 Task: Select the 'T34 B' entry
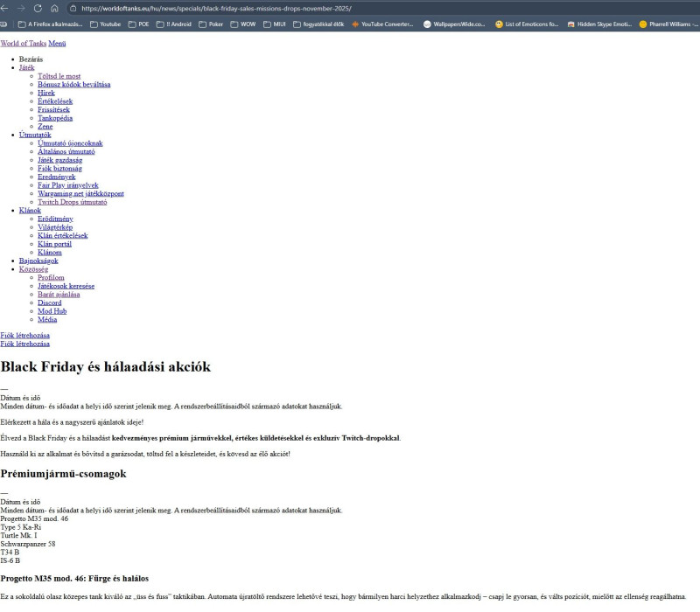(10, 553)
